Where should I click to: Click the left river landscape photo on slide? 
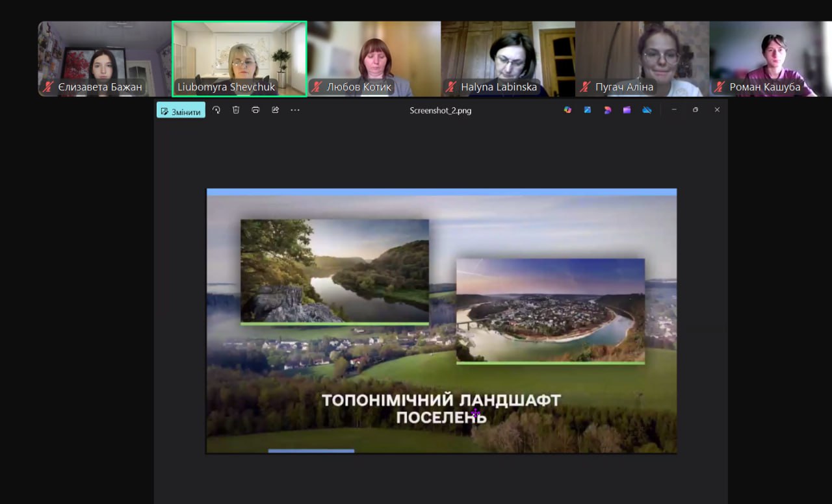point(334,271)
